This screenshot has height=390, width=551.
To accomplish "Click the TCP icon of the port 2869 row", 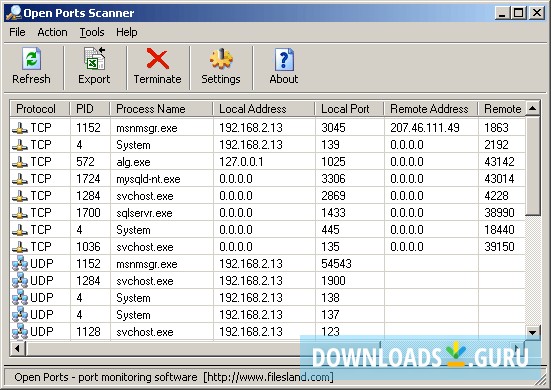I will 20,196.
